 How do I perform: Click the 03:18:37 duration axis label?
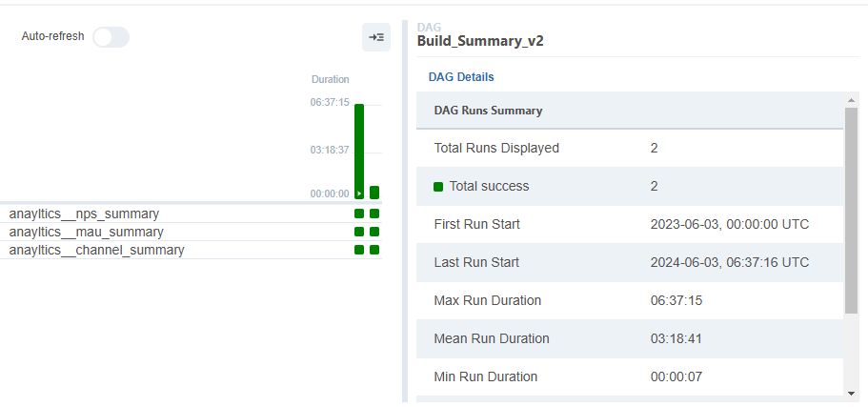tap(330, 150)
